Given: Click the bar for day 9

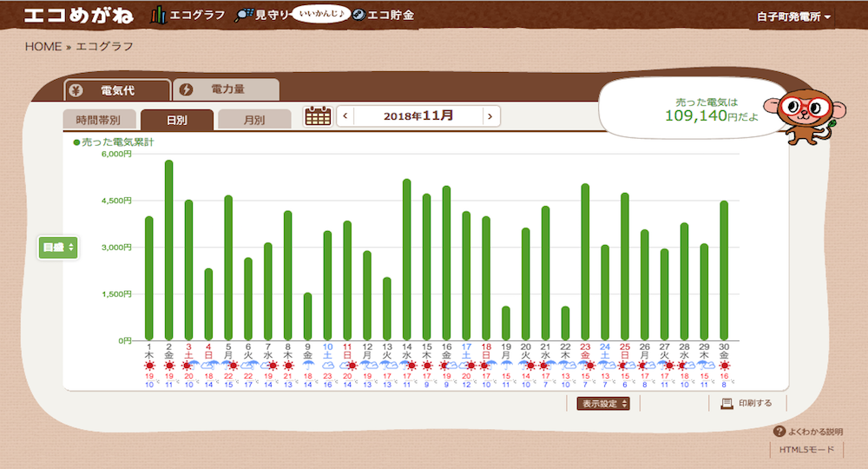Looking at the screenshot, I should coord(308,316).
